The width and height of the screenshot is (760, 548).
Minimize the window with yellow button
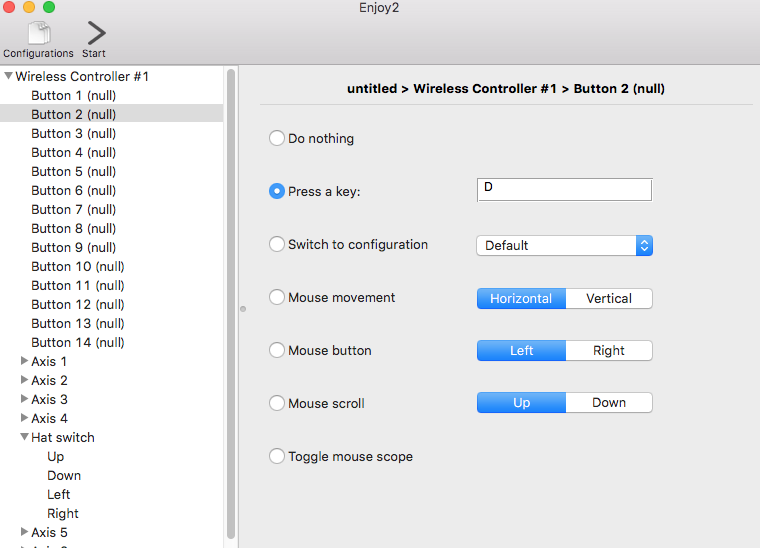29,7
